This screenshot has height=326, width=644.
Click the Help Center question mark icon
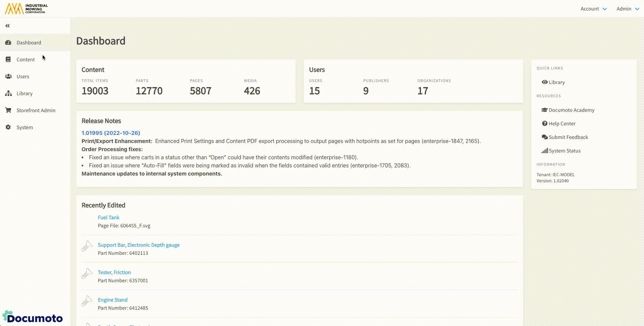pos(544,124)
